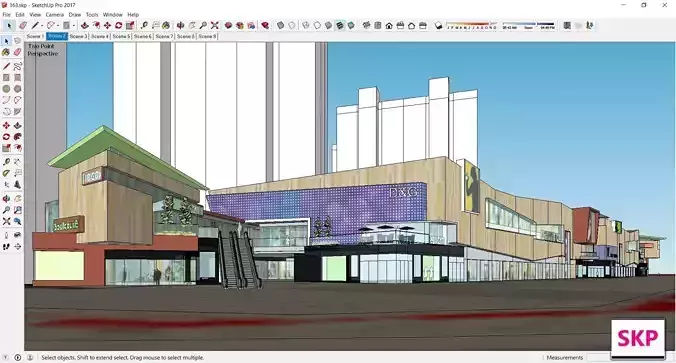This screenshot has width=676, height=363.
Task: Select the Protractor tool
Action: click(6, 173)
